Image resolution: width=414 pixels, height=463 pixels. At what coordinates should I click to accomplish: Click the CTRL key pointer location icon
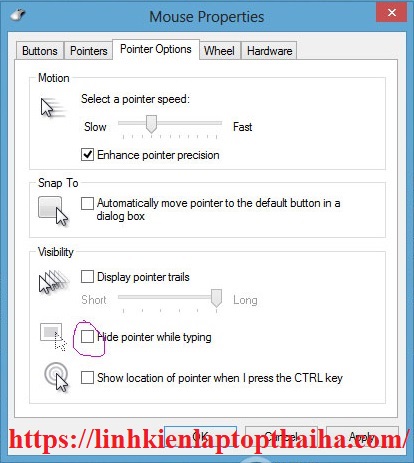pyautogui.click(x=56, y=377)
